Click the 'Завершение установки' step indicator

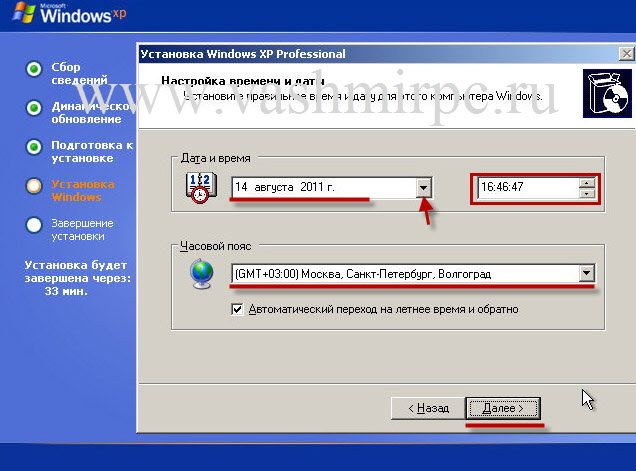coord(34,225)
